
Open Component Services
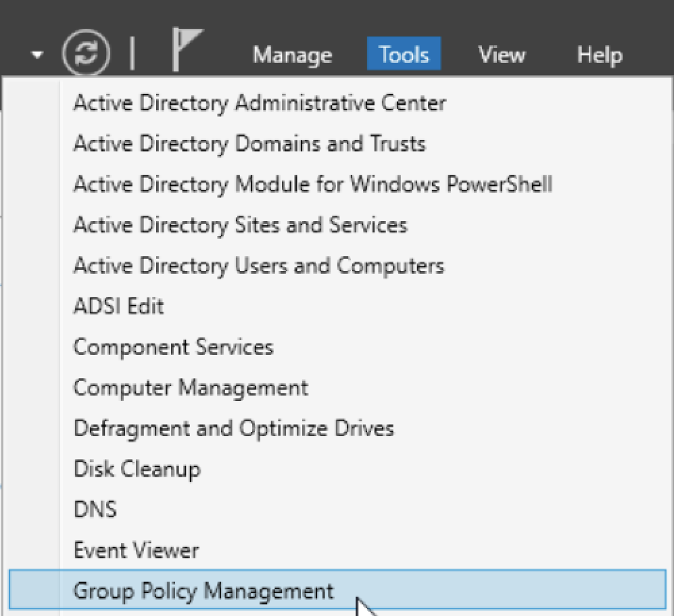click(337, 347)
